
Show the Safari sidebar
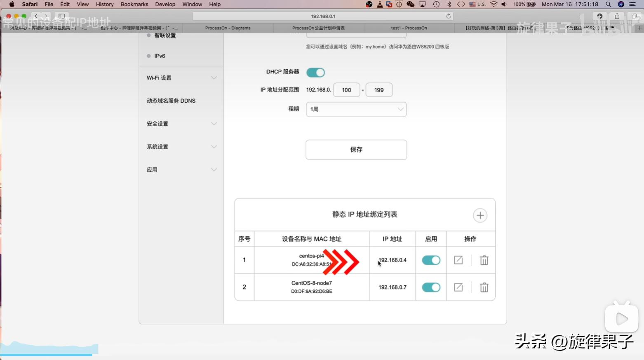61,16
